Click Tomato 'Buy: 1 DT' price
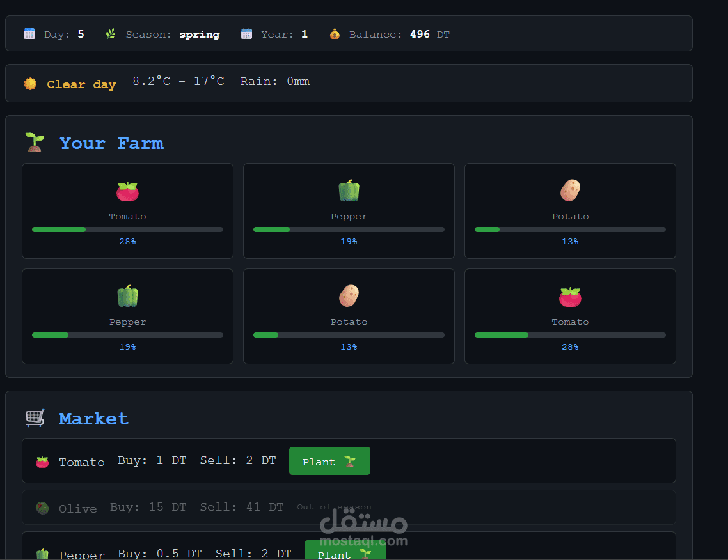Viewport: 728px width, 560px height. tap(152, 460)
